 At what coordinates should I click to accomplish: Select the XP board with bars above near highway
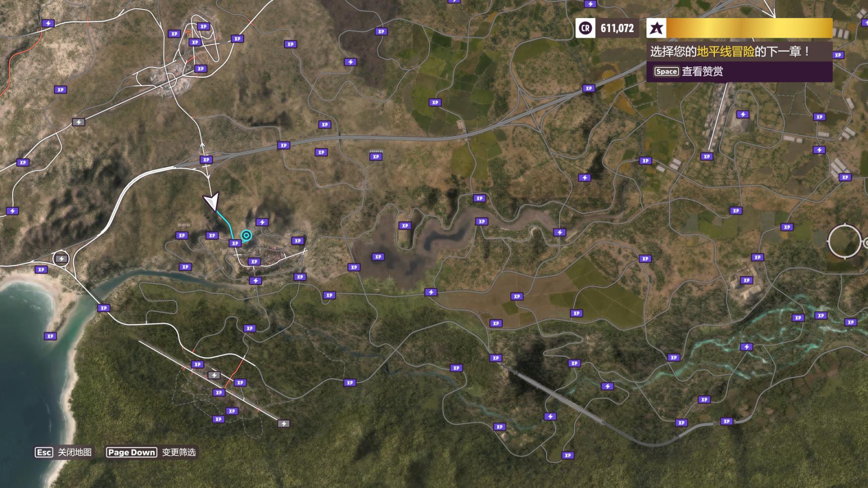pyautogui.click(x=376, y=157)
